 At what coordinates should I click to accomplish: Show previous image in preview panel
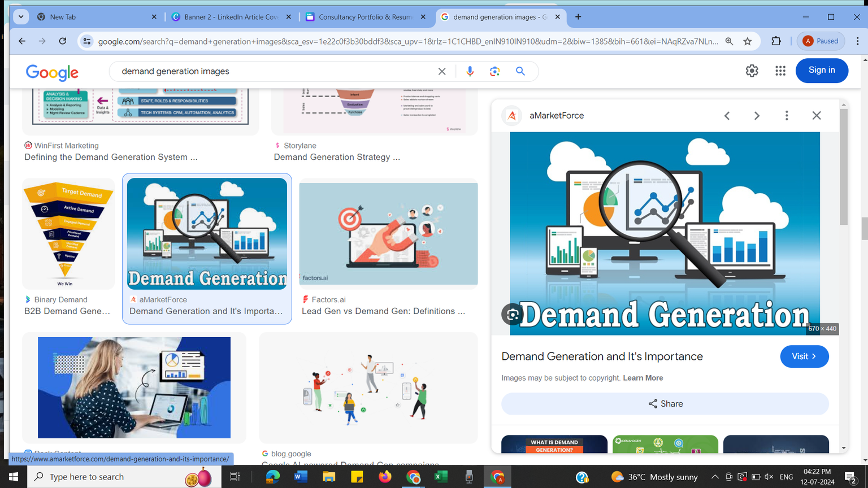click(x=727, y=116)
